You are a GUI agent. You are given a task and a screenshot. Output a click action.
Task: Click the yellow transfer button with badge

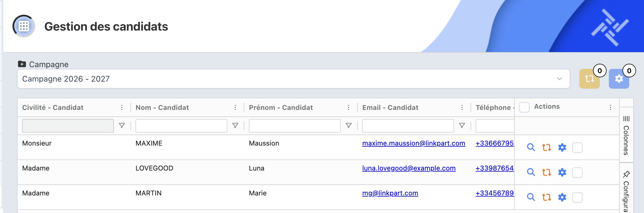point(589,79)
